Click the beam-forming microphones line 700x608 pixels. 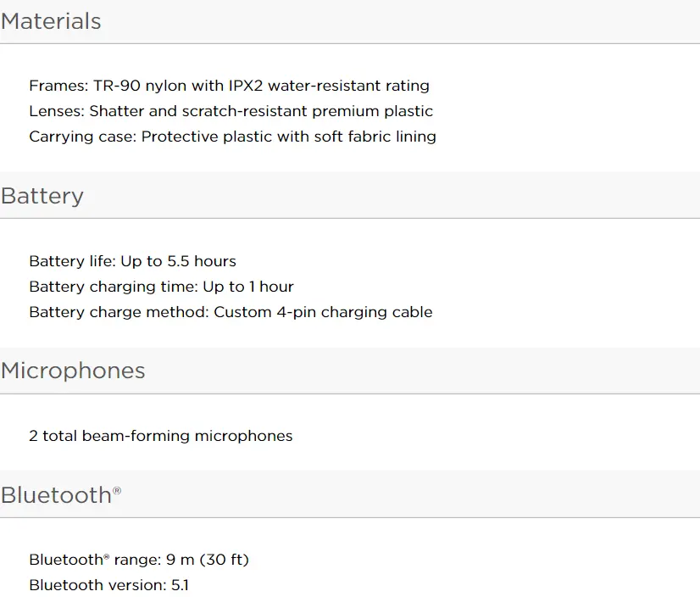161,436
